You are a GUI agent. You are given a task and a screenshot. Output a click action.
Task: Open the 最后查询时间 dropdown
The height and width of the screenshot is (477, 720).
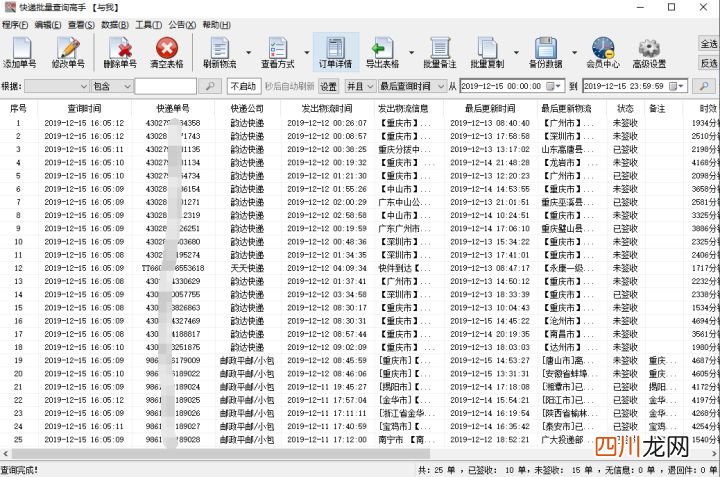pos(412,86)
